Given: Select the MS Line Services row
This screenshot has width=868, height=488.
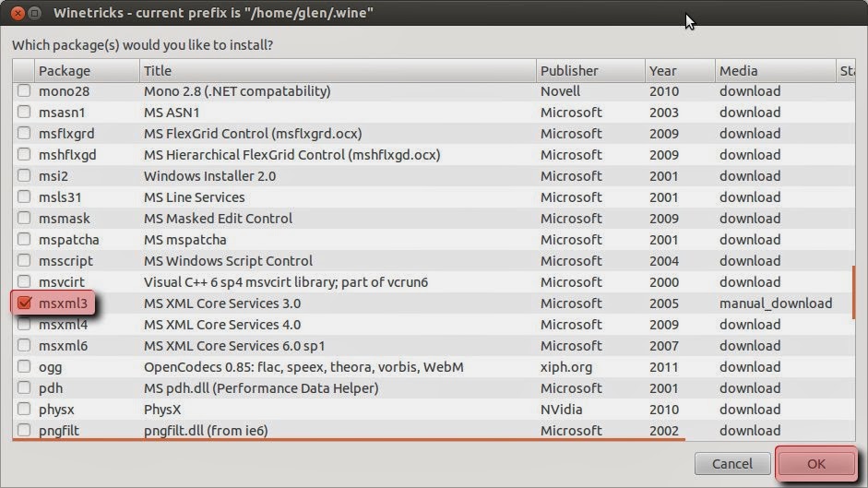Looking at the screenshot, I should click(x=195, y=197).
